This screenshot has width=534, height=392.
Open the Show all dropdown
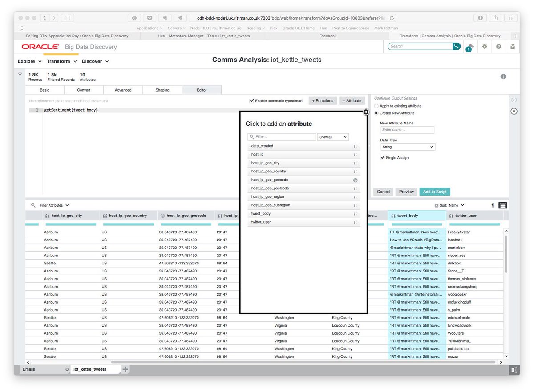333,137
